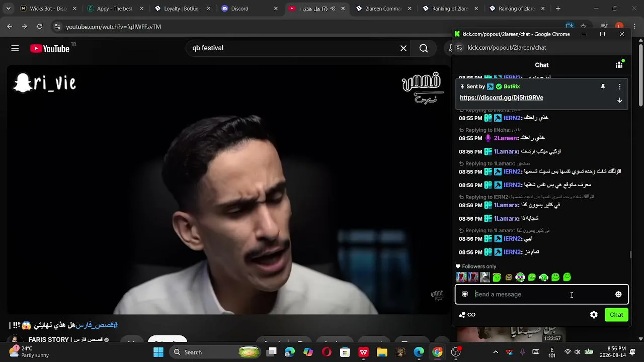This screenshot has width=644, height=362.
Task: View site info for kick.com popout
Action: pos(459,47)
